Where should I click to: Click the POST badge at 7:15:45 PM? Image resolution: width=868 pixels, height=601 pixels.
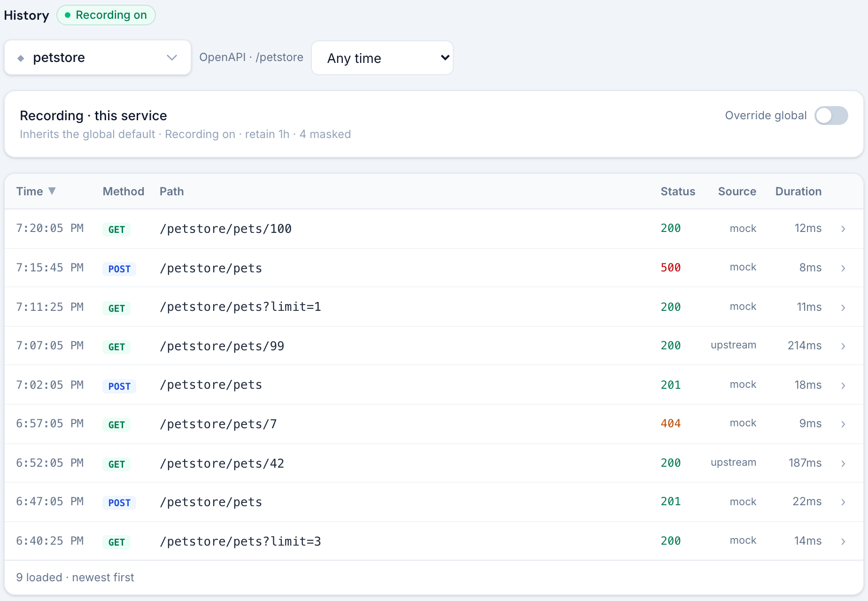point(119,269)
